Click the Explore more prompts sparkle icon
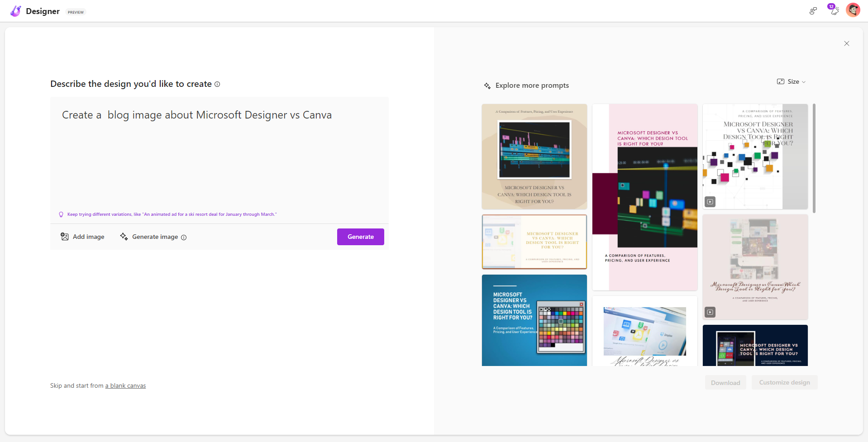Image resolution: width=868 pixels, height=442 pixels. [x=487, y=86]
